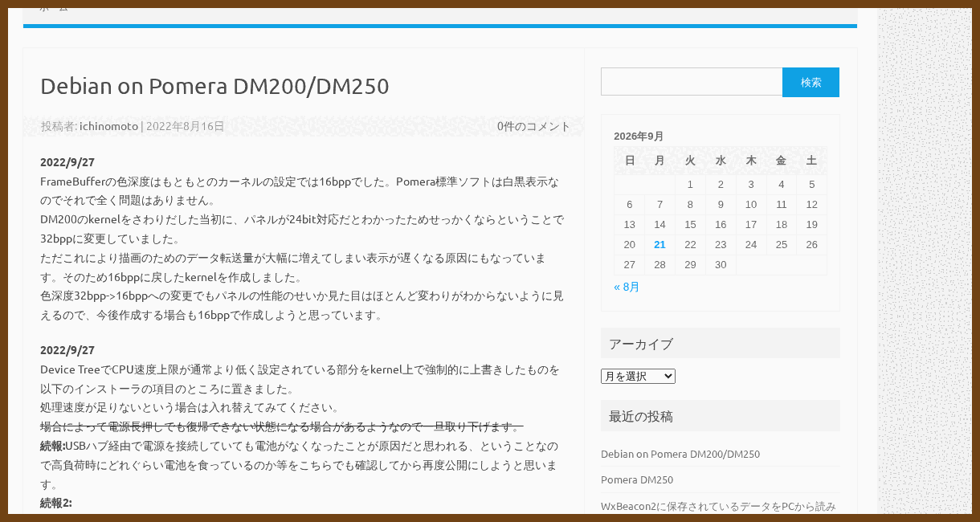Screen dimensions: 980x522
Task: Focus the sidebar search input field
Action: pyautogui.click(x=692, y=82)
